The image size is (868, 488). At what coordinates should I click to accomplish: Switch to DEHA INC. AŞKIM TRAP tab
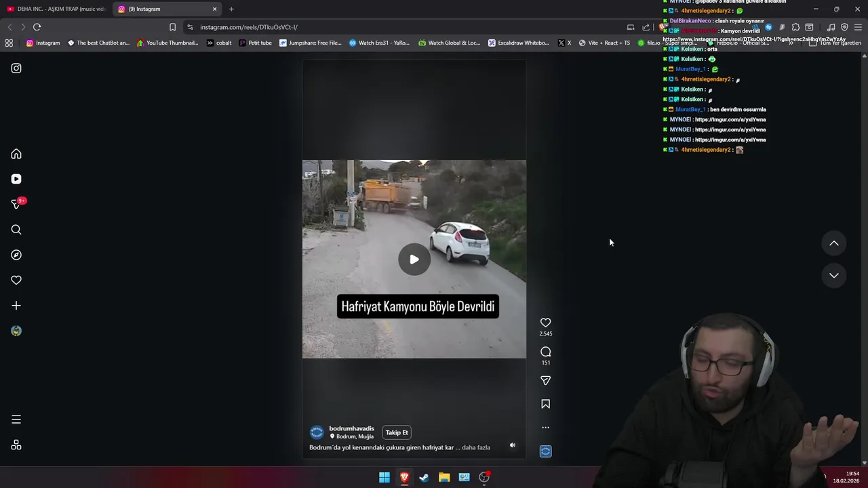[x=56, y=9]
